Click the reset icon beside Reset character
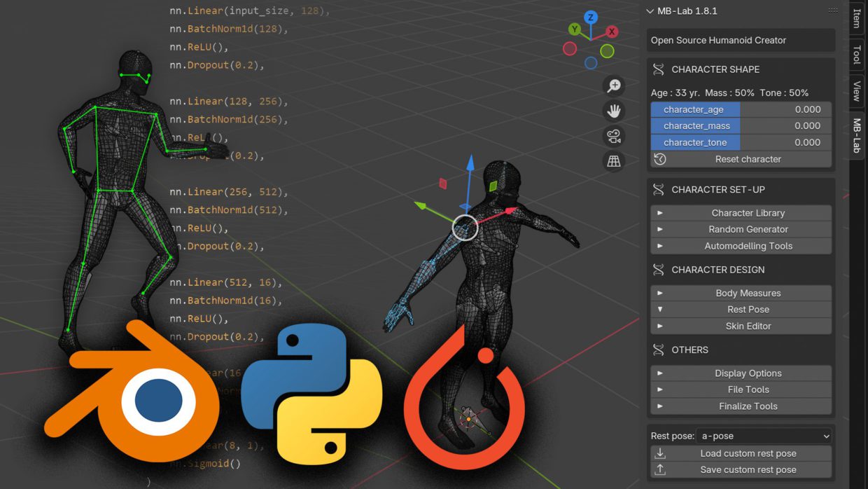 [659, 159]
